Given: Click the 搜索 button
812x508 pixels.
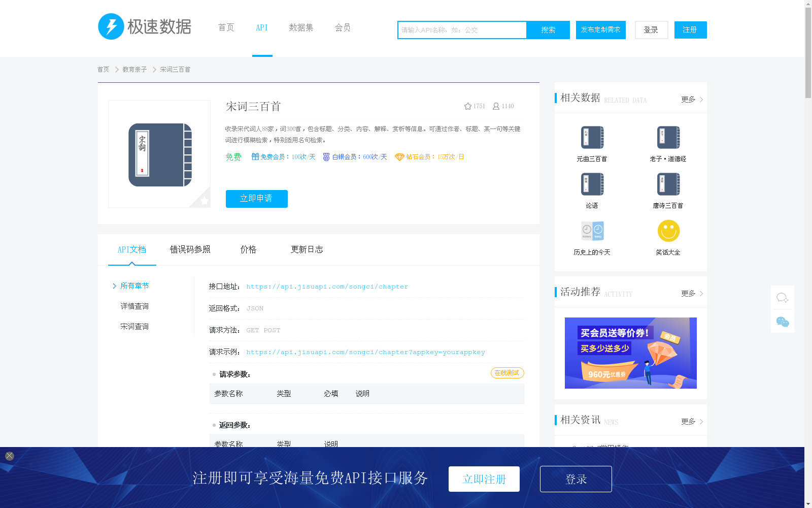Looking at the screenshot, I should tap(548, 30).
